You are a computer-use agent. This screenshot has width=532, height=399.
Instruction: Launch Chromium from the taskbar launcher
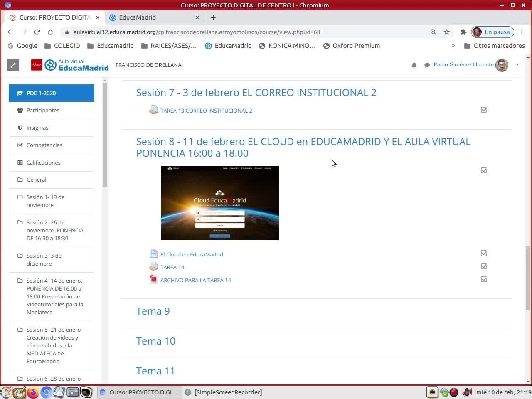(x=46, y=392)
